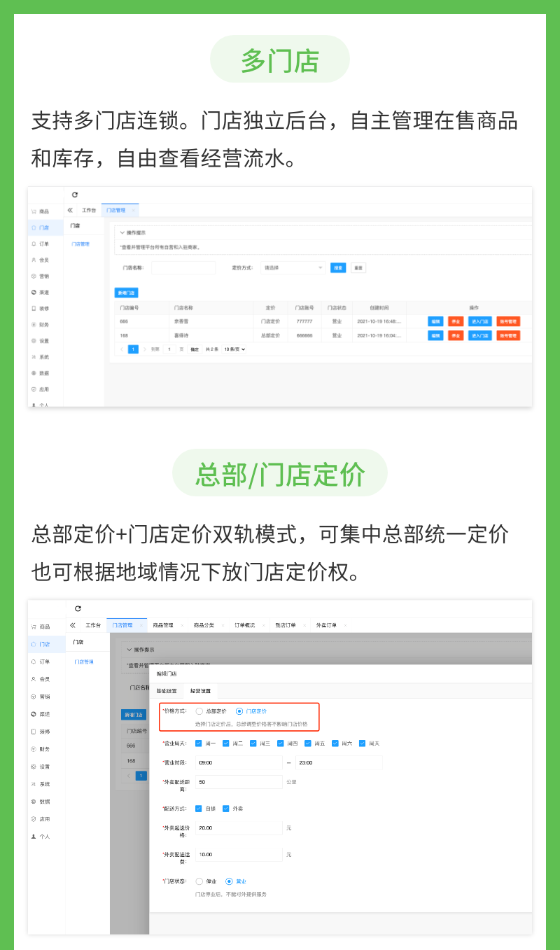Image resolution: width=560 pixels, height=950 pixels.
Task: Click 营销 marketing icon in lower sidebar
Action: pos(33,697)
